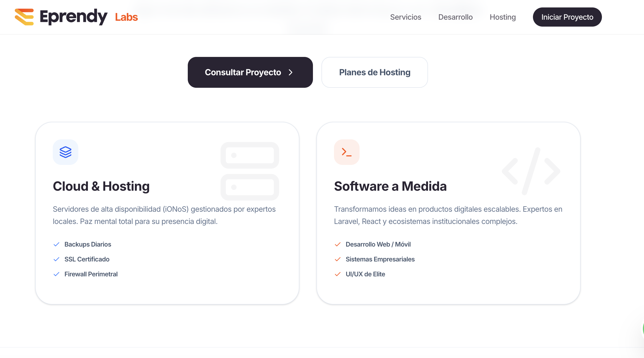Go to the Hosting nav link
Image resolution: width=644 pixels, height=358 pixels.
click(503, 17)
